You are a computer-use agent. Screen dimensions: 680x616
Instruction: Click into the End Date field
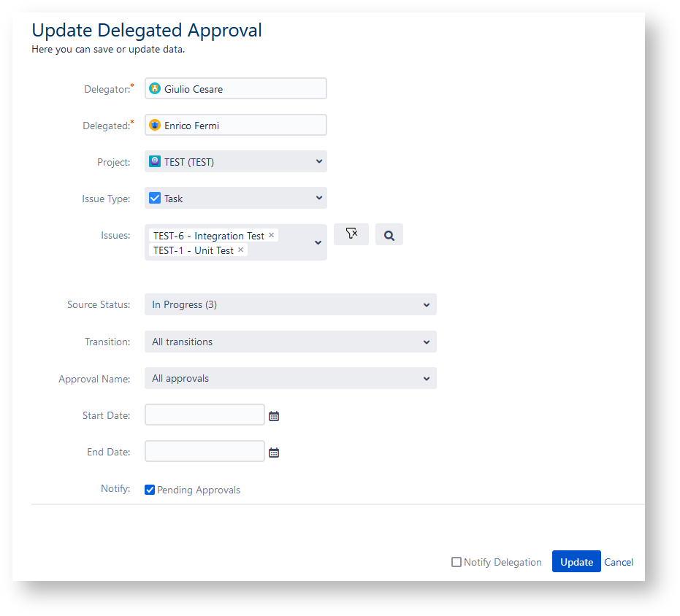[205, 451]
